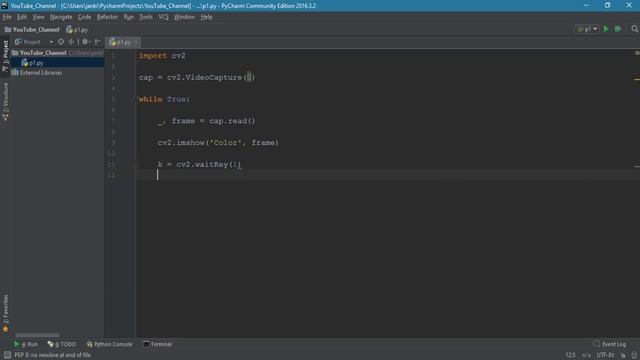Image resolution: width=640 pixels, height=360 pixels.
Task: Close the p1.py editor tab
Action: (x=136, y=42)
